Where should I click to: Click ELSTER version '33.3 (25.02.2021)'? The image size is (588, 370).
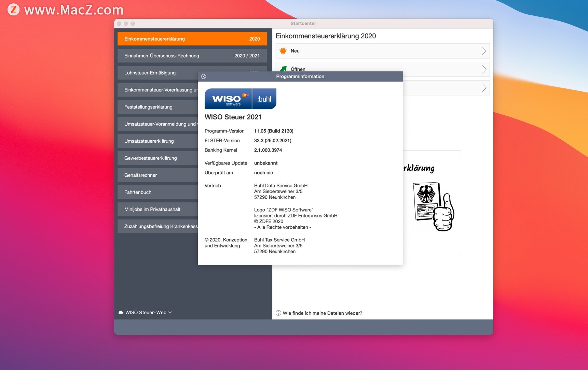pos(273,141)
